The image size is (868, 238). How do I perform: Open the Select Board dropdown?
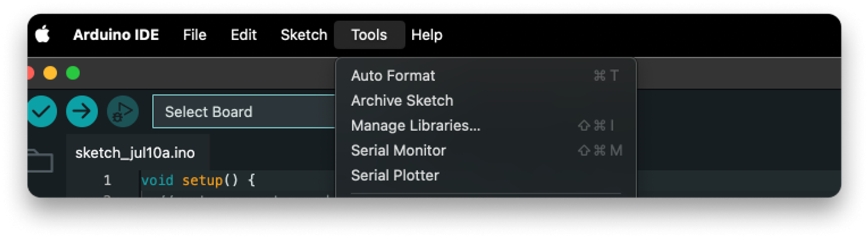pyautogui.click(x=244, y=111)
